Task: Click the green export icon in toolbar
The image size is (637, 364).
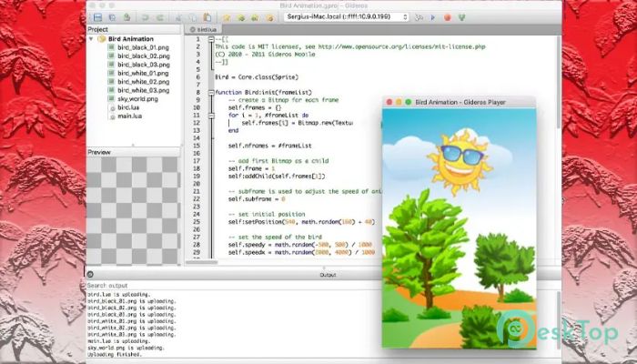Action: (x=461, y=17)
